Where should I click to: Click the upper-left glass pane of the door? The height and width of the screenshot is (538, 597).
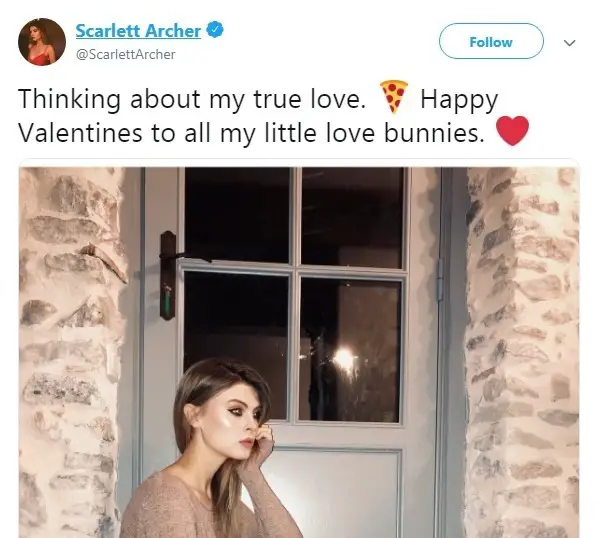(x=237, y=215)
